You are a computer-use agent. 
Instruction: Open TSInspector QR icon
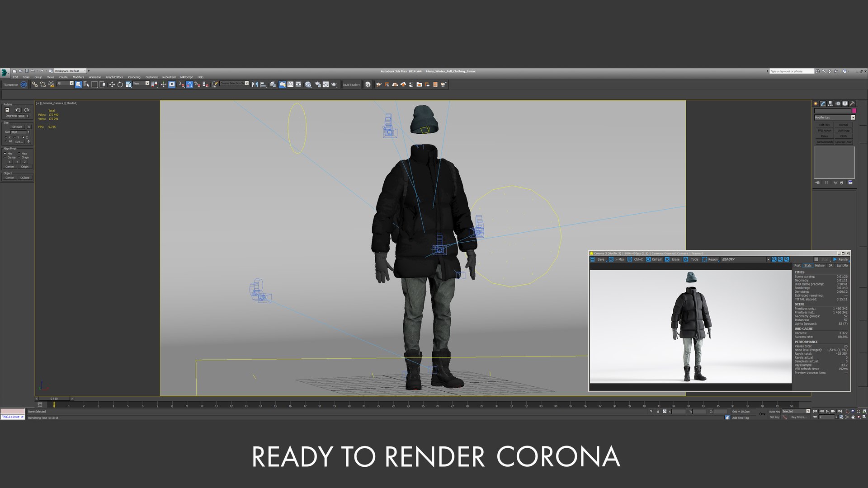24,84
